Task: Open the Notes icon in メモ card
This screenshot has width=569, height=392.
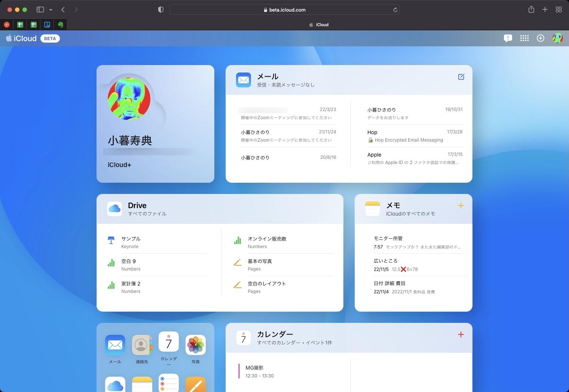Action: pyautogui.click(x=373, y=209)
